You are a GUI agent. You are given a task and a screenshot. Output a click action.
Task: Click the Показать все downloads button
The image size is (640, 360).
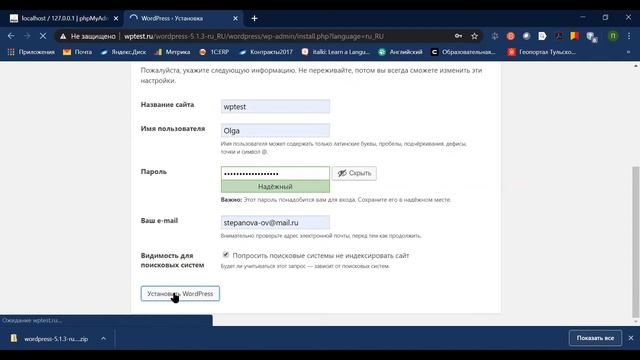point(595,338)
